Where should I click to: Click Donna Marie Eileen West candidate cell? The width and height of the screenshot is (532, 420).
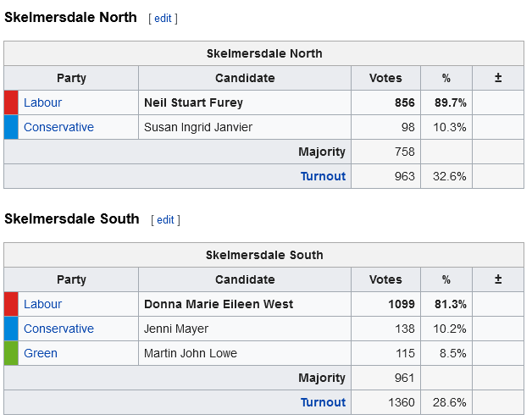pos(245,304)
